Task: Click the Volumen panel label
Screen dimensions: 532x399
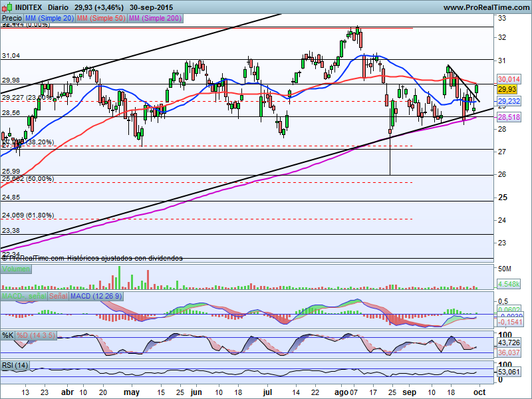Action: pyautogui.click(x=16, y=269)
